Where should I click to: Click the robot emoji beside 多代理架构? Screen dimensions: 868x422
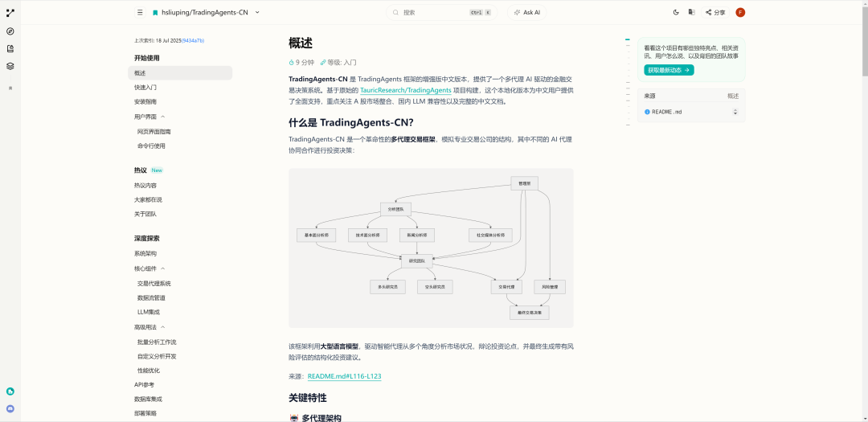(294, 417)
